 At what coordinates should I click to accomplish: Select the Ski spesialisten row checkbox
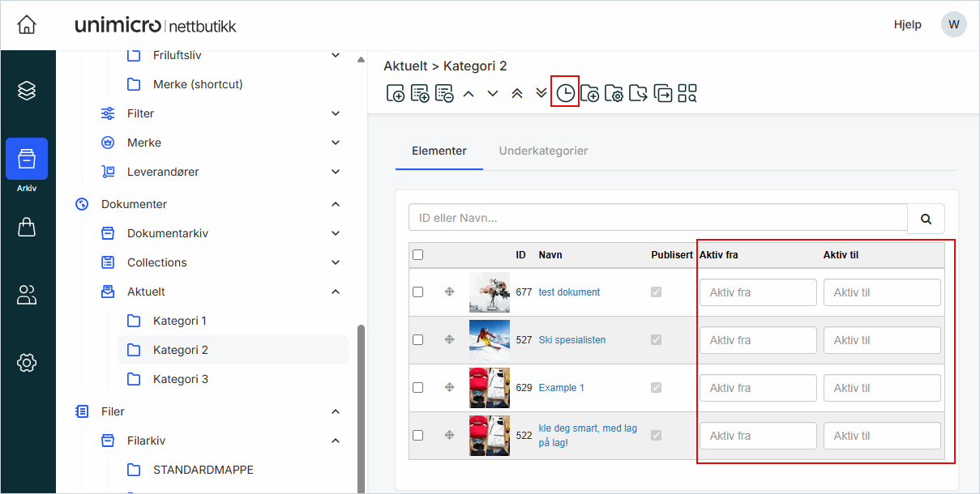417,340
